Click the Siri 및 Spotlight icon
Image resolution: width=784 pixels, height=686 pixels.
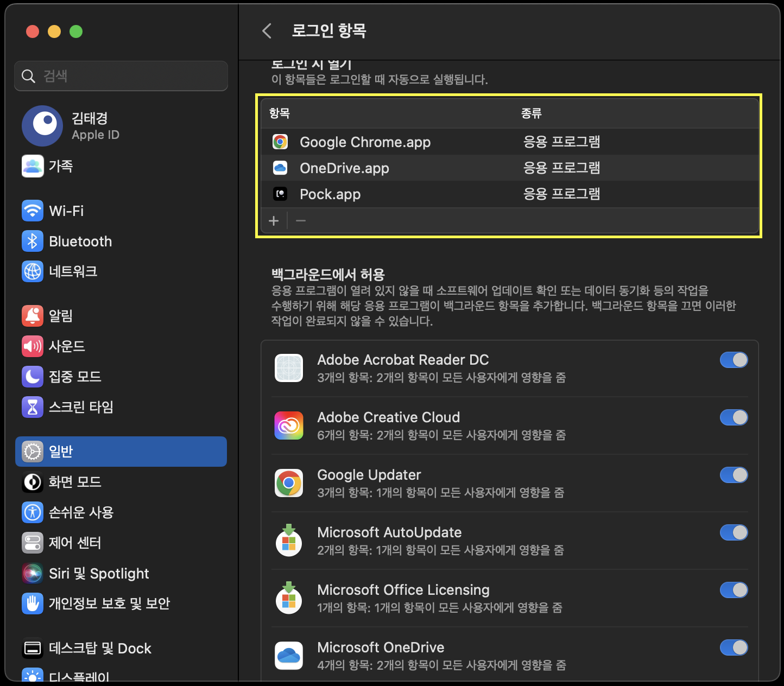click(33, 573)
